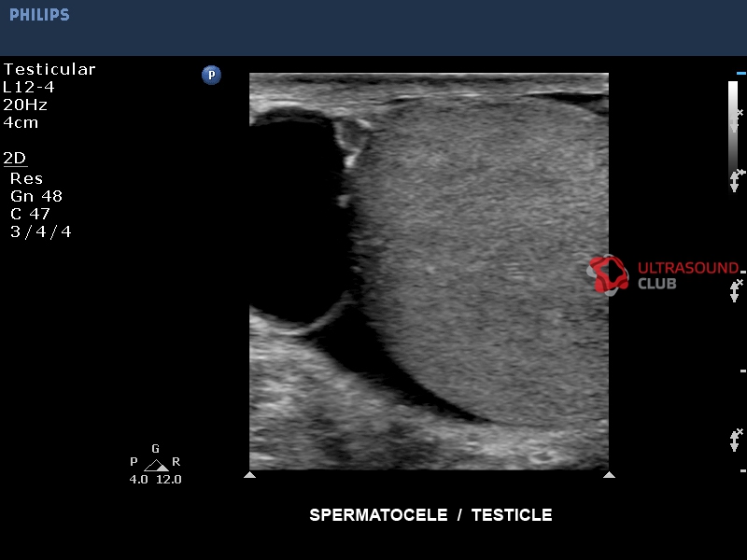Click the blue marker above grayscale bar
Viewport: 747px width, 560px height.
point(740,74)
